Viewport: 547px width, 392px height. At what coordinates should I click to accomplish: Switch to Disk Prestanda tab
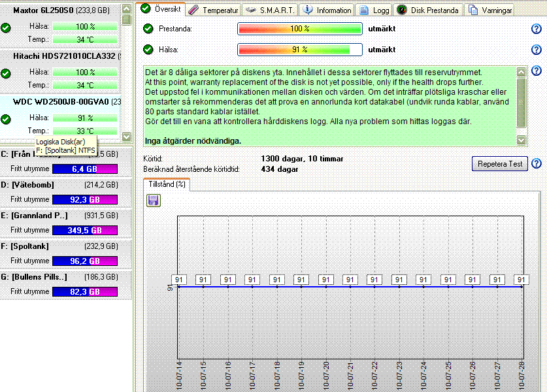pyautogui.click(x=428, y=10)
